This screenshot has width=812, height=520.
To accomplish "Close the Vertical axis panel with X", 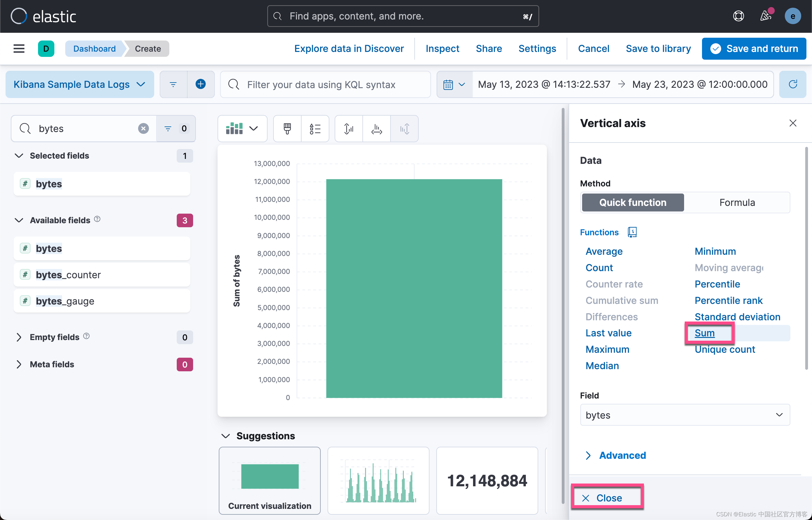I will point(793,123).
